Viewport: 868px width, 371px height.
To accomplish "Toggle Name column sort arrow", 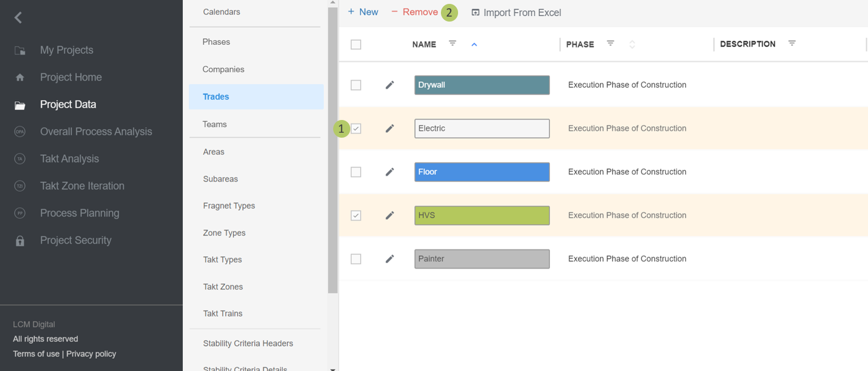I will (x=474, y=44).
